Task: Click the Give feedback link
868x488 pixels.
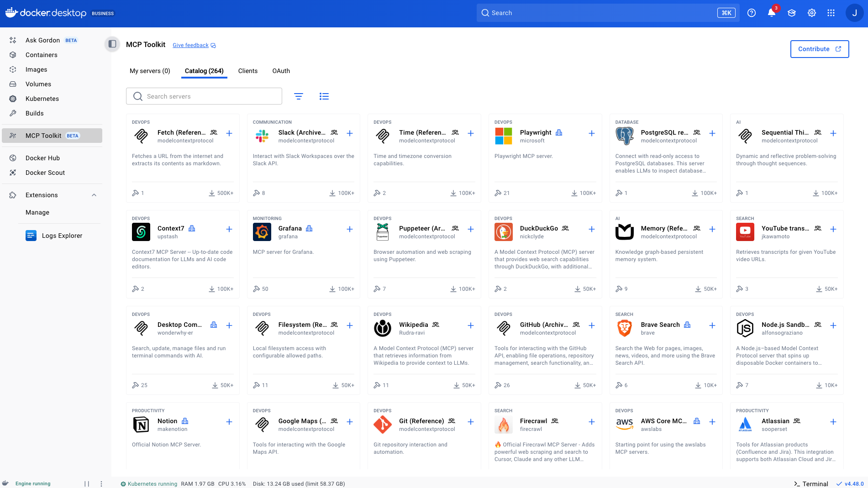Action: click(x=190, y=45)
